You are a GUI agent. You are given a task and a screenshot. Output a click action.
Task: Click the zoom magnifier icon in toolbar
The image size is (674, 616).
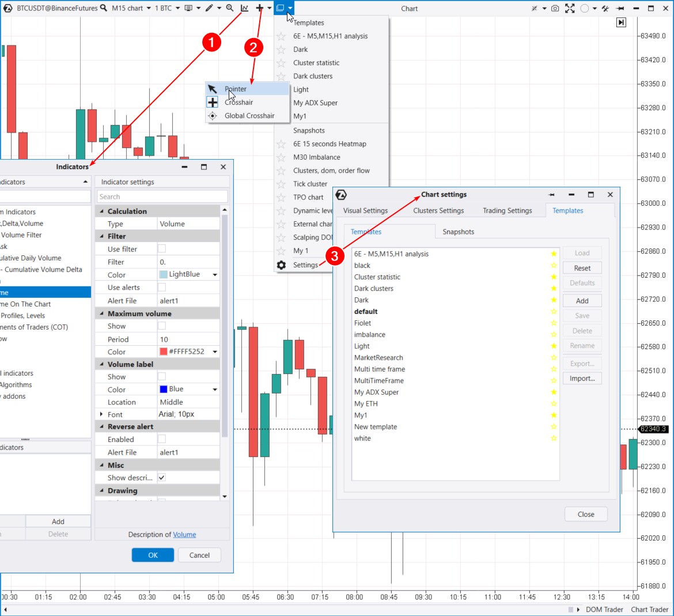click(230, 8)
